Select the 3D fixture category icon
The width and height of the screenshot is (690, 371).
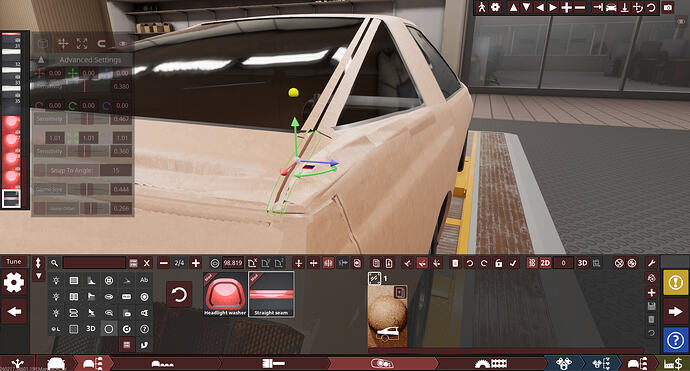[x=91, y=329]
